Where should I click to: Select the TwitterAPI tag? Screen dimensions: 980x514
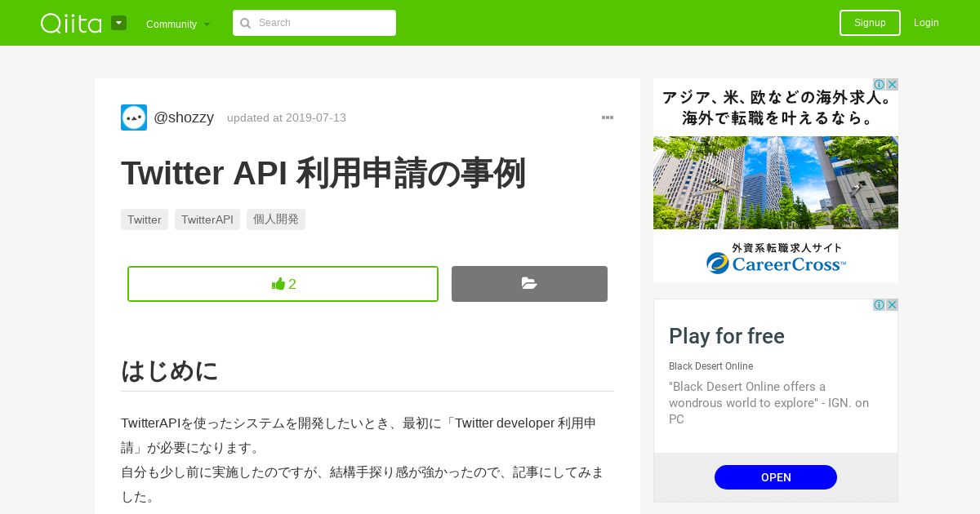point(207,219)
